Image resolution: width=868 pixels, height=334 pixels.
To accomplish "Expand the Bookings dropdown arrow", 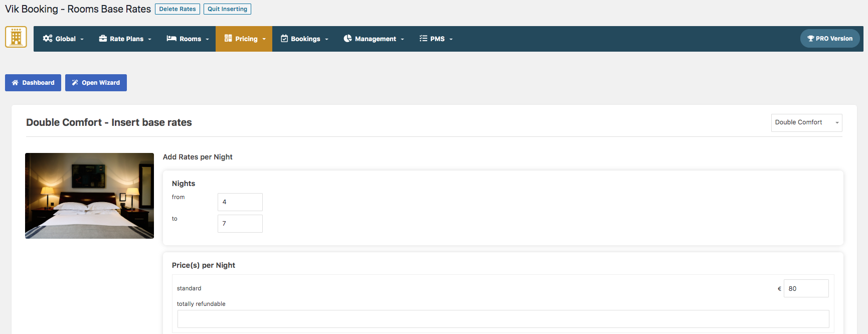I will pyautogui.click(x=326, y=39).
